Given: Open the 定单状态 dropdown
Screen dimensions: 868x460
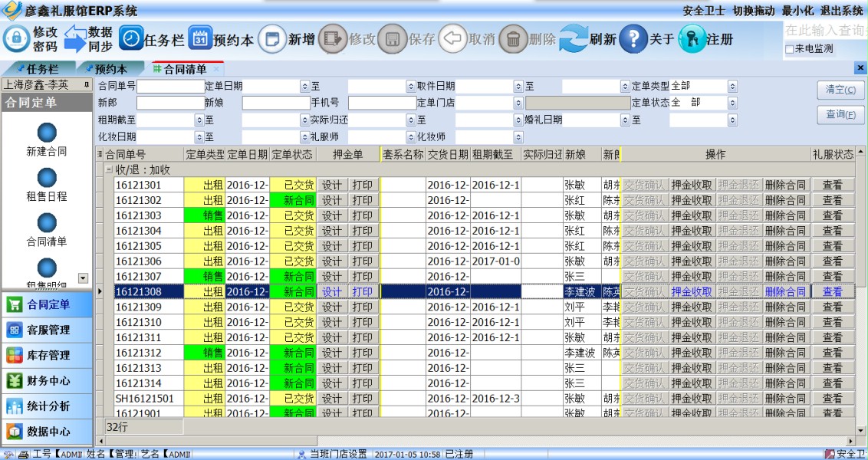Looking at the screenshot, I should 732,103.
